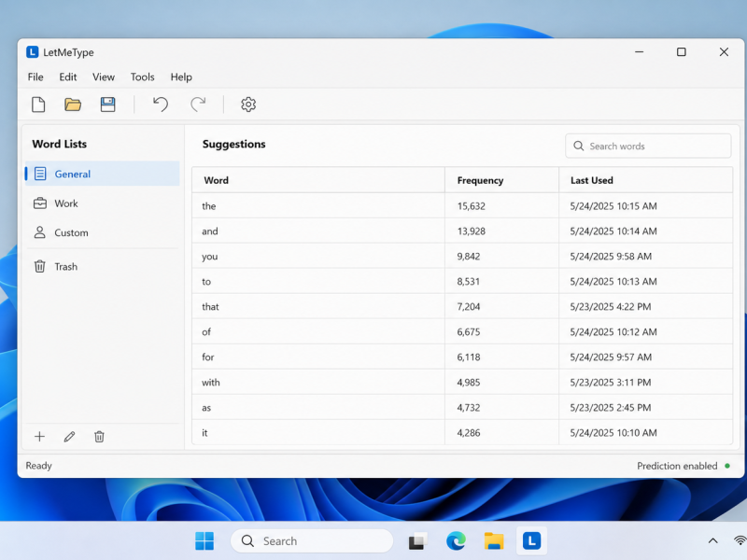This screenshot has width=747, height=560.
Task: Add a new word list with the plus icon
Action: (39, 436)
